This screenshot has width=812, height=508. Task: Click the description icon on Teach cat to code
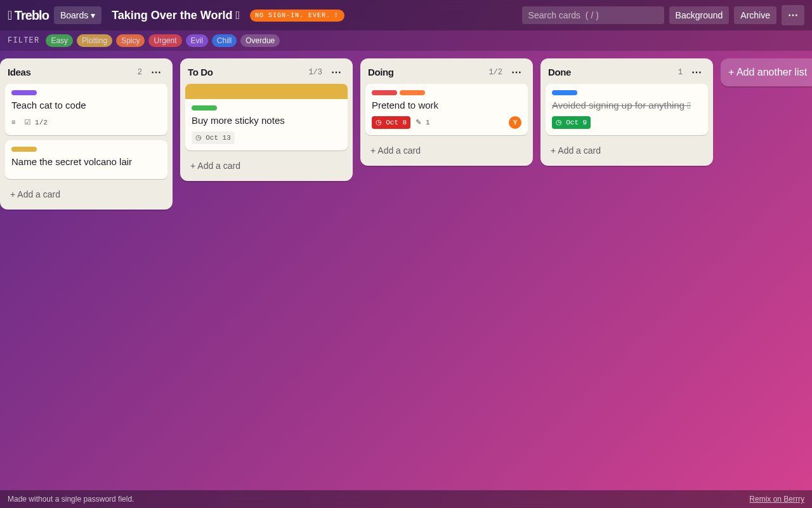[x=13, y=123]
